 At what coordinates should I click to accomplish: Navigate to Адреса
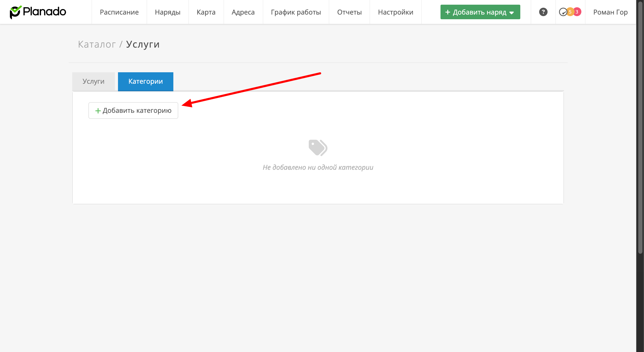tap(243, 12)
